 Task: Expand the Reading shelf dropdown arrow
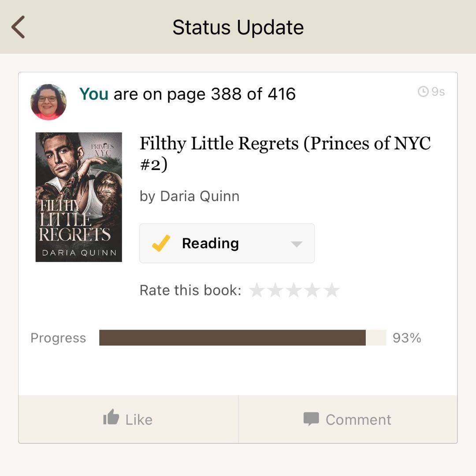coord(296,244)
